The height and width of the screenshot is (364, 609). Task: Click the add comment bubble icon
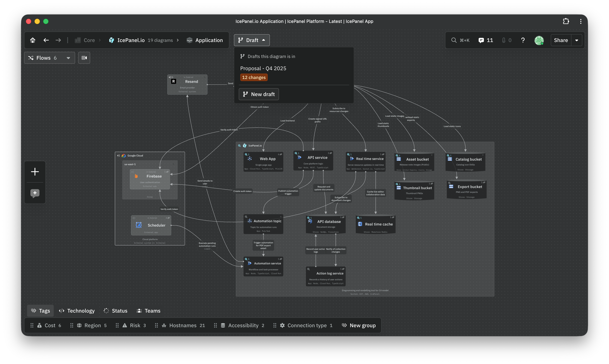(35, 193)
